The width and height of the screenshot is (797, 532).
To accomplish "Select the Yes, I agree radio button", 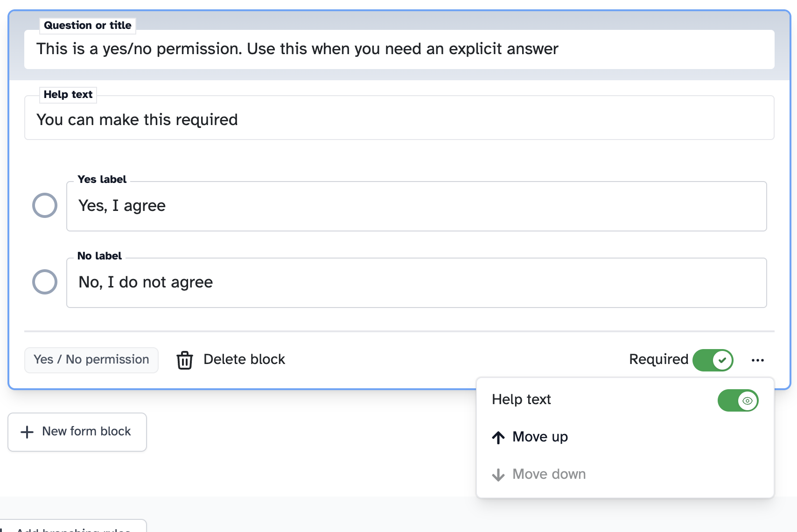I will pos(44,205).
